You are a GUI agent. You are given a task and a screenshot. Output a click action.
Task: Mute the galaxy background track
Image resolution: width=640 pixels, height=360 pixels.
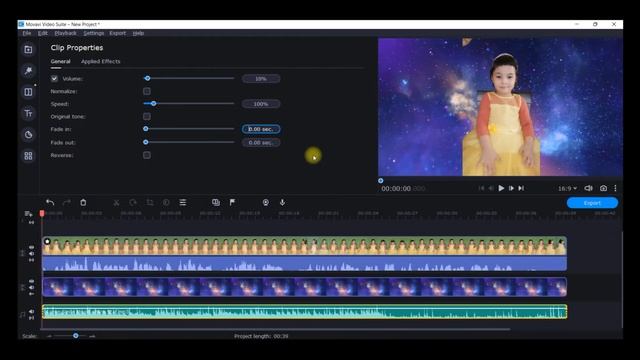(31, 287)
